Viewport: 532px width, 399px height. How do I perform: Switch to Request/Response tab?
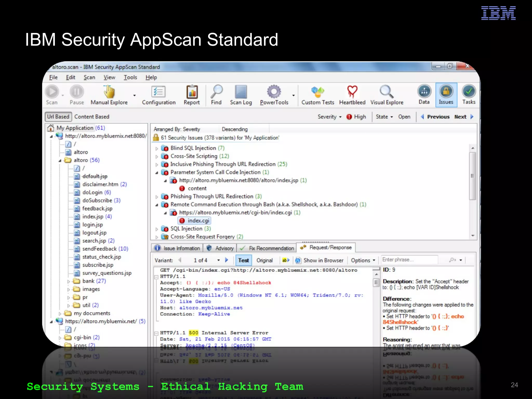(x=326, y=247)
